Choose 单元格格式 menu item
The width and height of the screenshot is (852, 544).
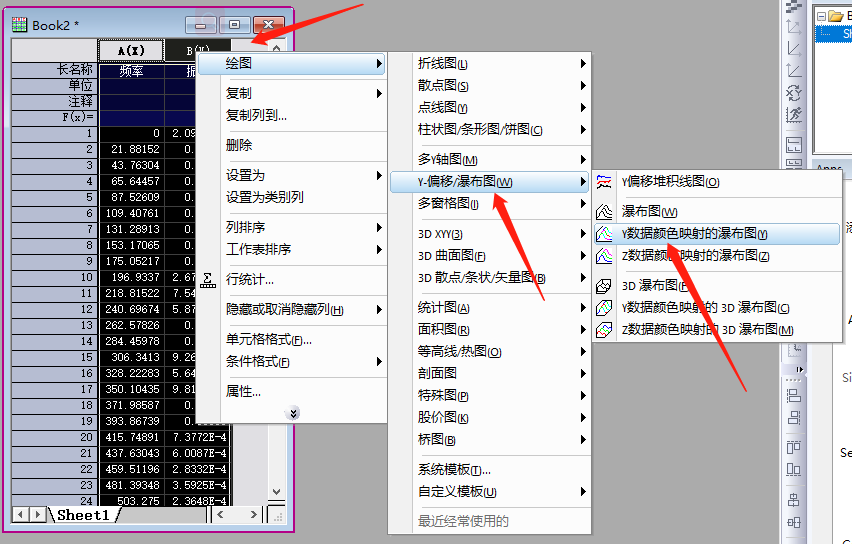coord(291,340)
